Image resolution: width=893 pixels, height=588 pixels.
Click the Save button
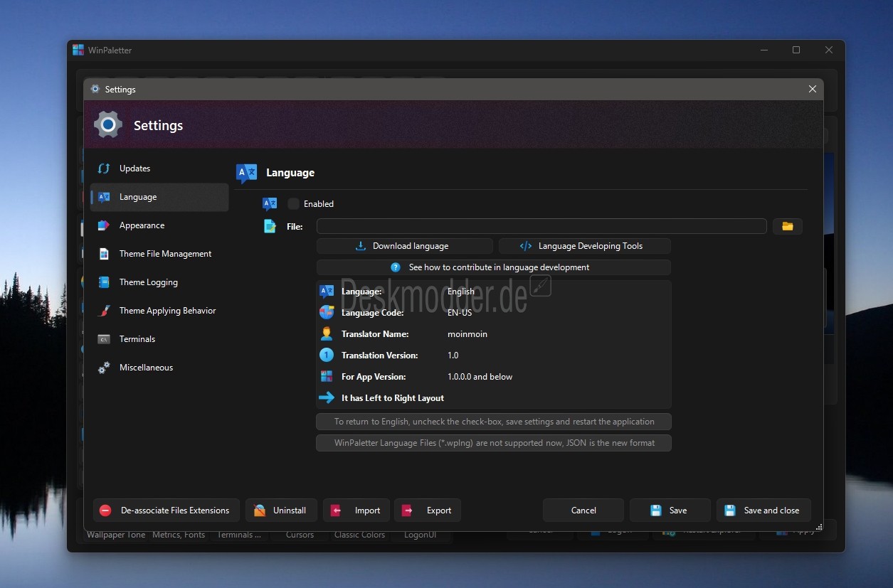tap(670, 511)
